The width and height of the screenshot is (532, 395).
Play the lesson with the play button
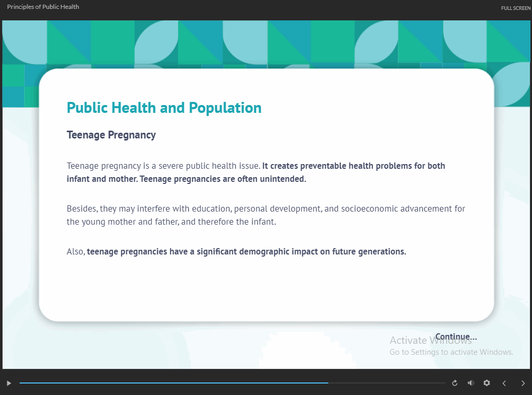(9, 383)
